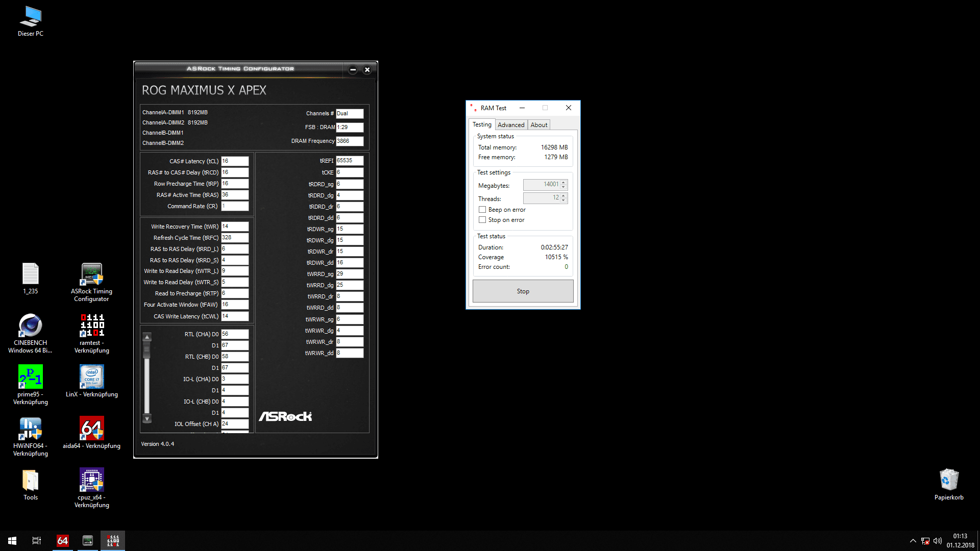Click the Error count value 0
This screenshot has width=980, height=551.
[566, 267]
